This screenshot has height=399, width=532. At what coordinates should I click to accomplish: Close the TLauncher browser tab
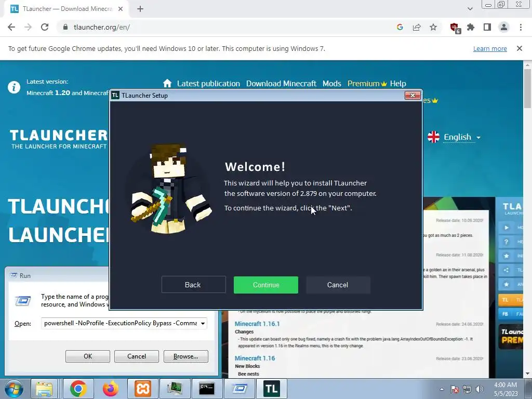point(121,9)
